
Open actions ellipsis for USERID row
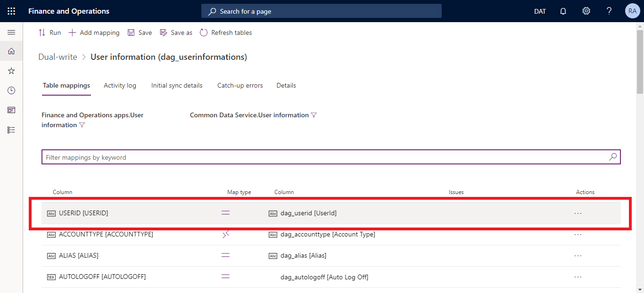click(x=578, y=213)
